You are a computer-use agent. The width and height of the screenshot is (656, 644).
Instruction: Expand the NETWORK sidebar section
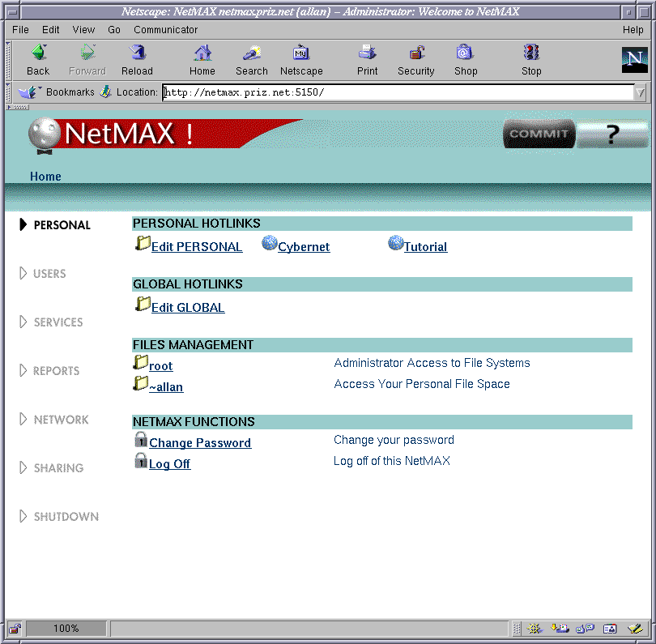pos(60,420)
